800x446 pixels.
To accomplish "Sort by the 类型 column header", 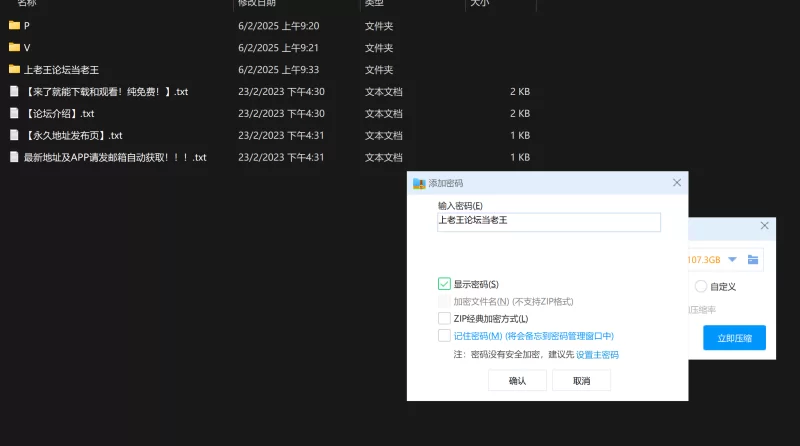I will pyautogui.click(x=374, y=3).
